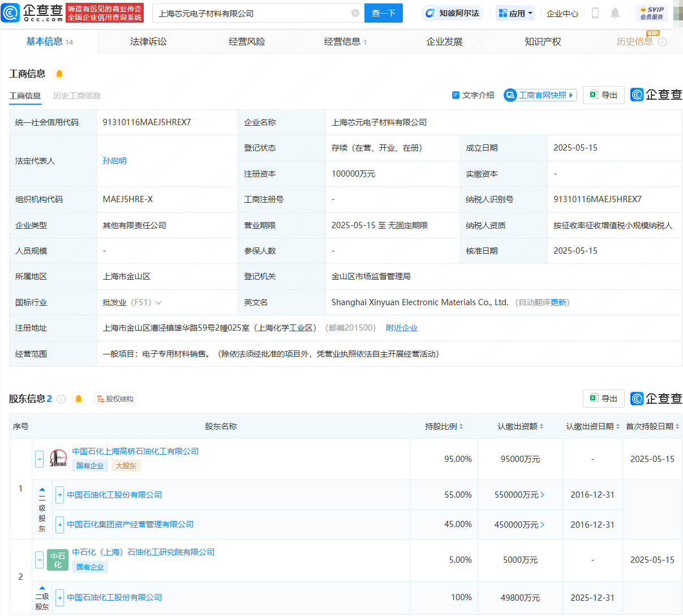The width and height of the screenshot is (683, 616).
Task: Click 100000万元 registered capital value
Action: pos(354,174)
